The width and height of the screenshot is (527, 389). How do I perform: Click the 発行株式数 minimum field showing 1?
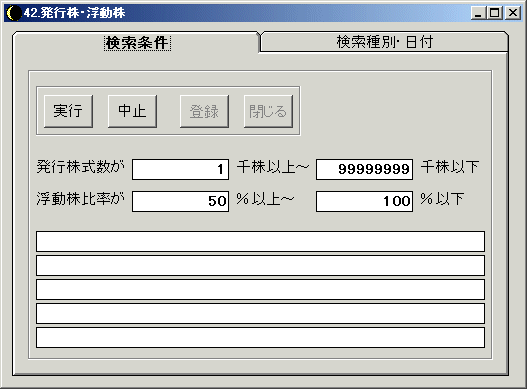tap(180, 169)
